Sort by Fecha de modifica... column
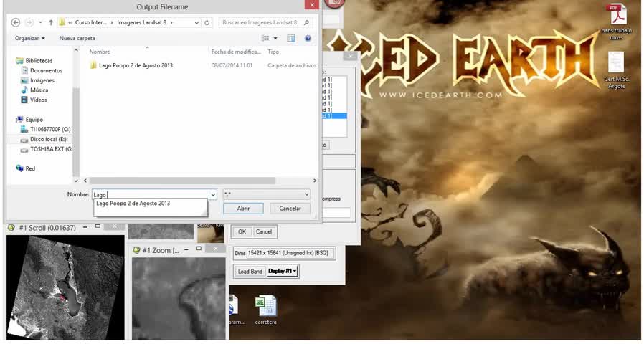 pyautogui.click(x=236, y=52)
